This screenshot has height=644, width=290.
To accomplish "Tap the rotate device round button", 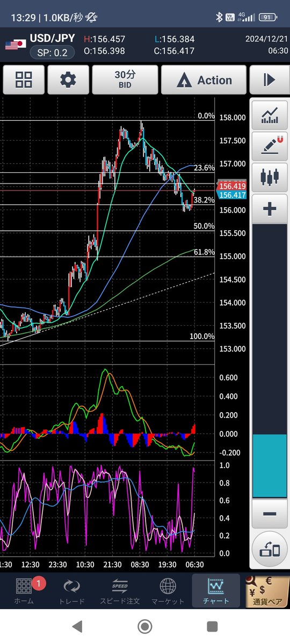I will point(270,550).
